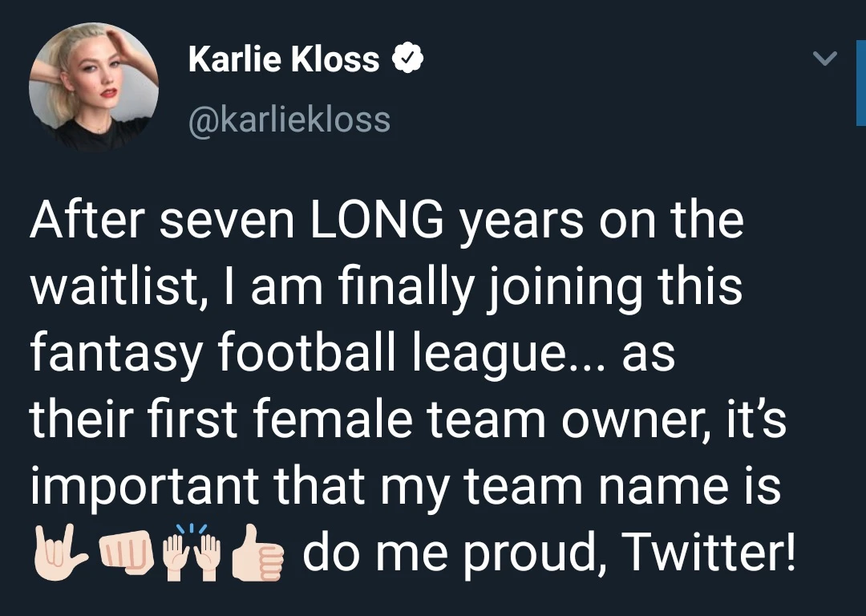Open the @karliekloss handle link

pyautogui.click(x=289, y=120)
